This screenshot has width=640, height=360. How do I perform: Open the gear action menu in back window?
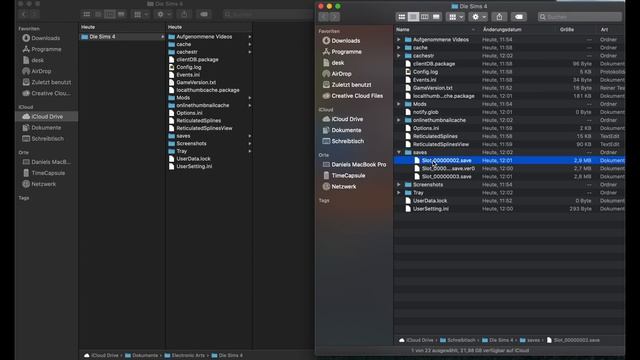(x=163, y=14)
